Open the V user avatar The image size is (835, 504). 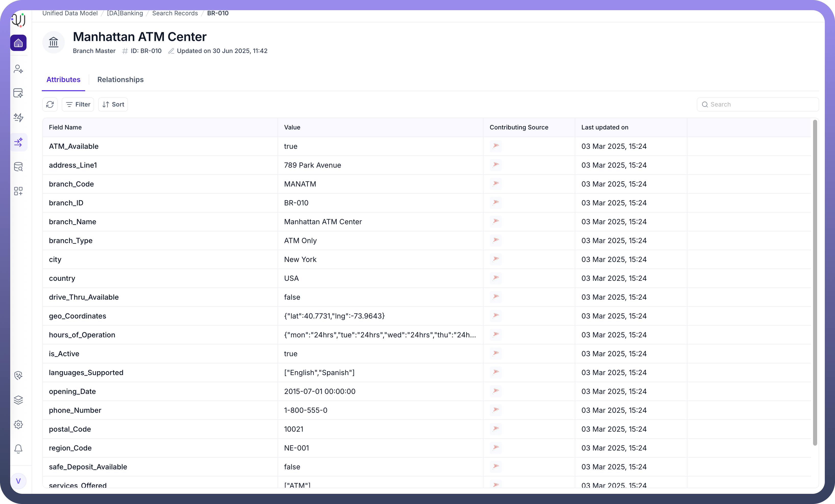[x=18, y=481]
